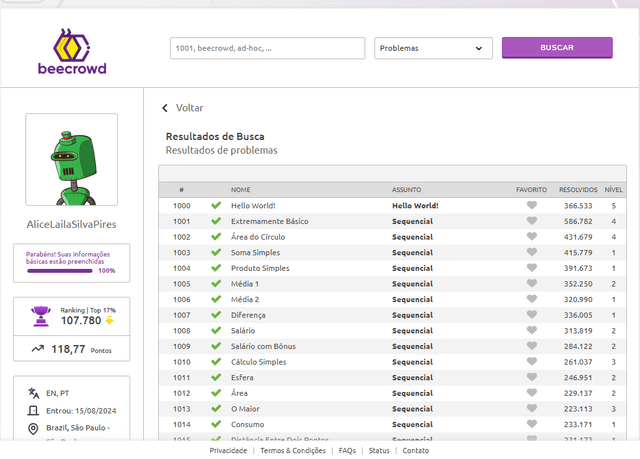The image size is (640, 459).
Task: Focus the problem search input field
Action: 267,48
